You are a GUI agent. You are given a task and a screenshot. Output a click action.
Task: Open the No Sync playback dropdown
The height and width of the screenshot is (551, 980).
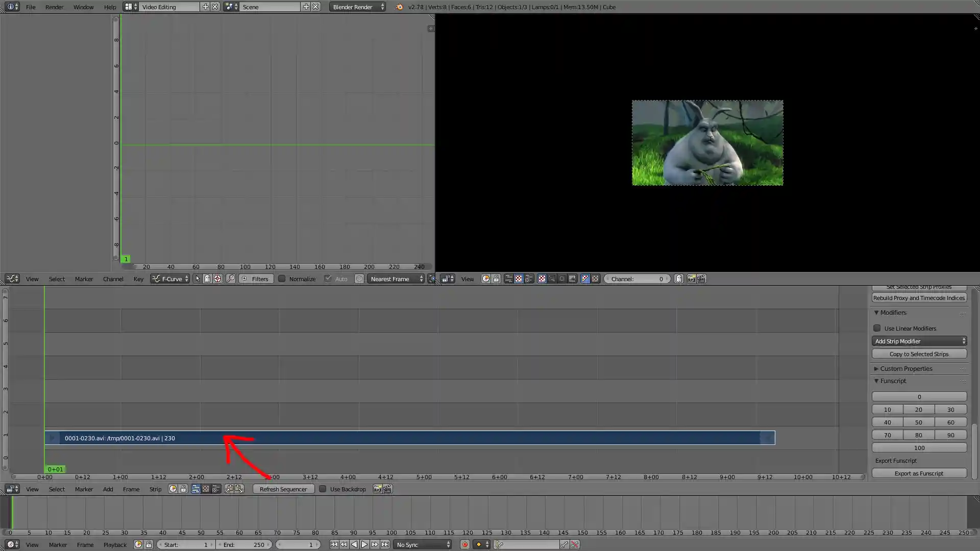[x=423, y=544]
